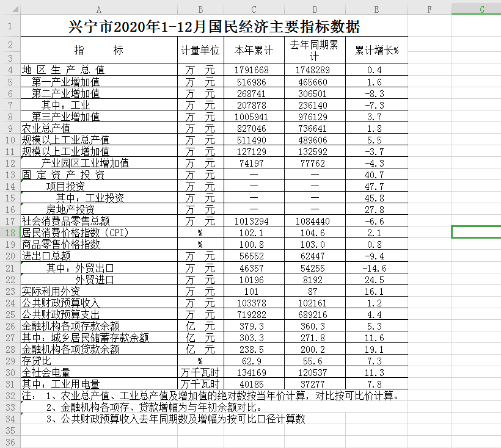Click the cell with value 134169
The width and height of the screenshot is (501, 448).
click(x=254, y=372)
